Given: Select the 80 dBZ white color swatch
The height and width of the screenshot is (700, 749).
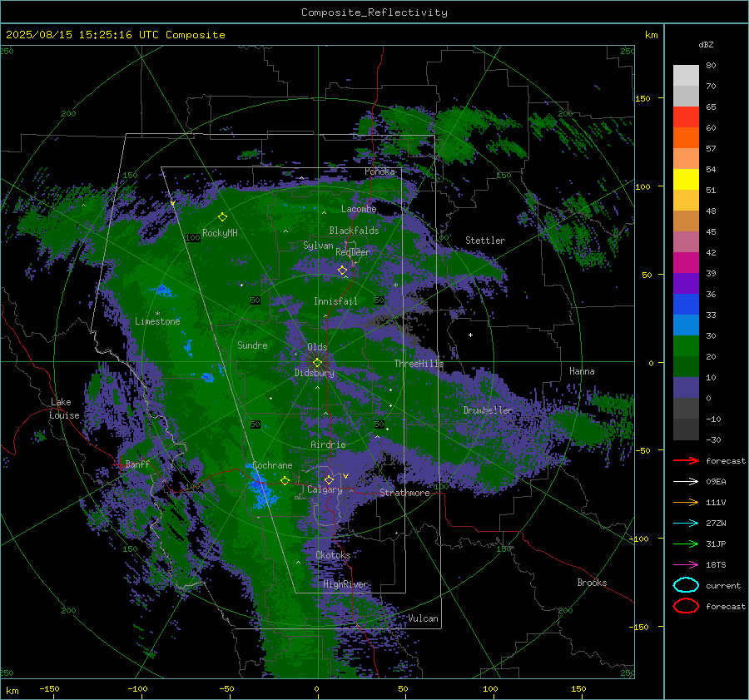Looking at the screenshot, I should pos(686,75).
